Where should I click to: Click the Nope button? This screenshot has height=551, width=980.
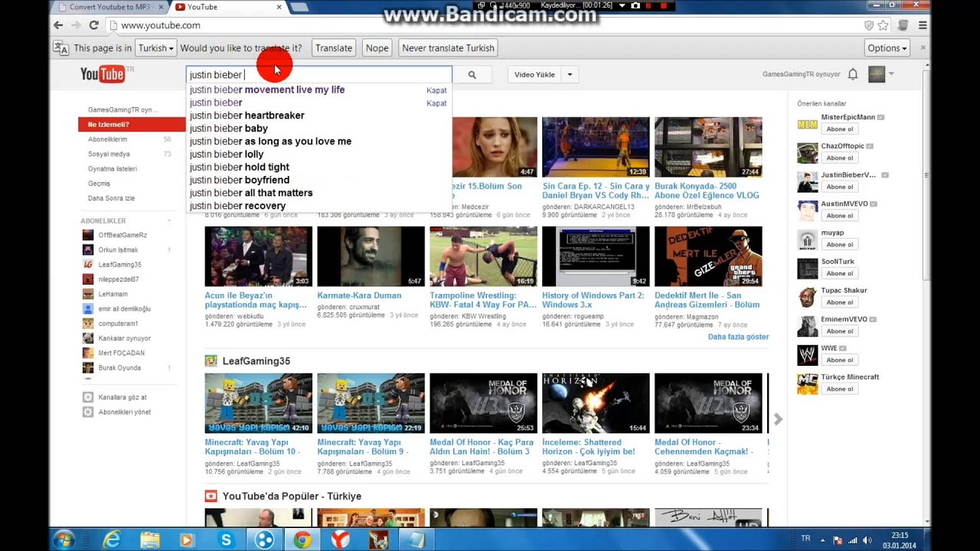click(x=377, y=47)
